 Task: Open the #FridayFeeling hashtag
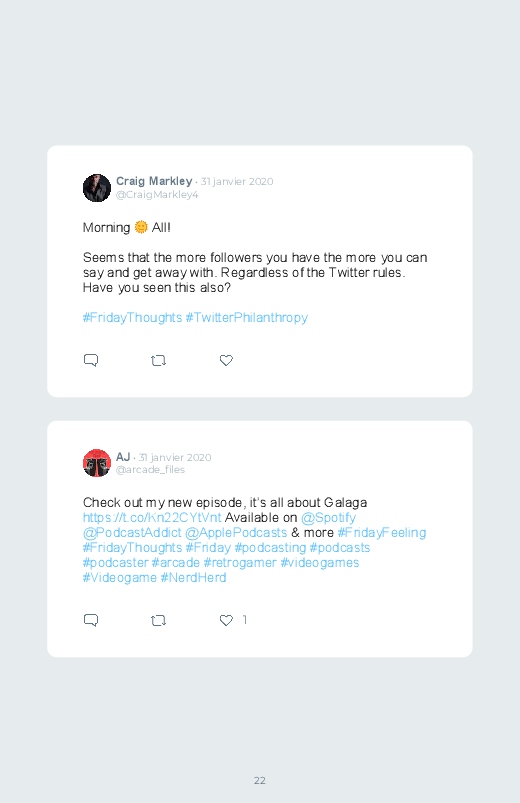(382, 533)
